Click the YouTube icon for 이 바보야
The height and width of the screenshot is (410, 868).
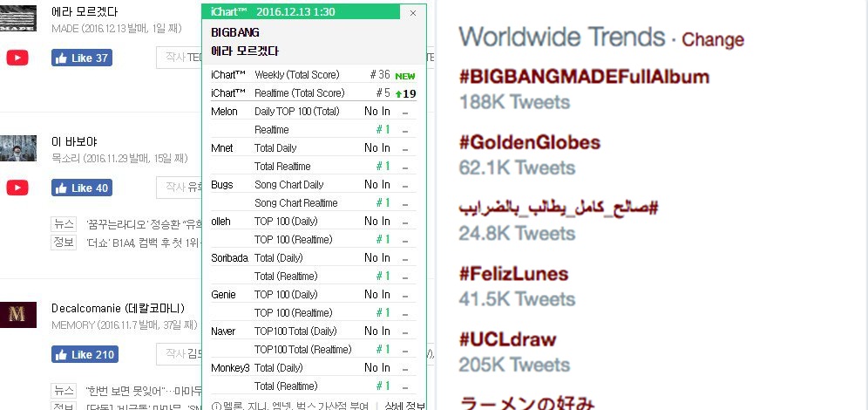[17, 188]
